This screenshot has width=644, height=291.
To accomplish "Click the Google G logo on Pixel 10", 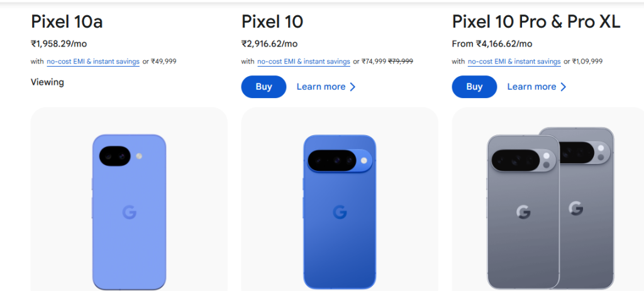I will 340,212.
